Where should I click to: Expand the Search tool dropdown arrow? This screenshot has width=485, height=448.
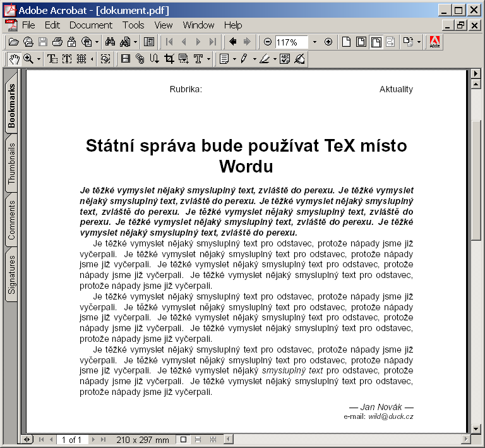tap(135, 42)
